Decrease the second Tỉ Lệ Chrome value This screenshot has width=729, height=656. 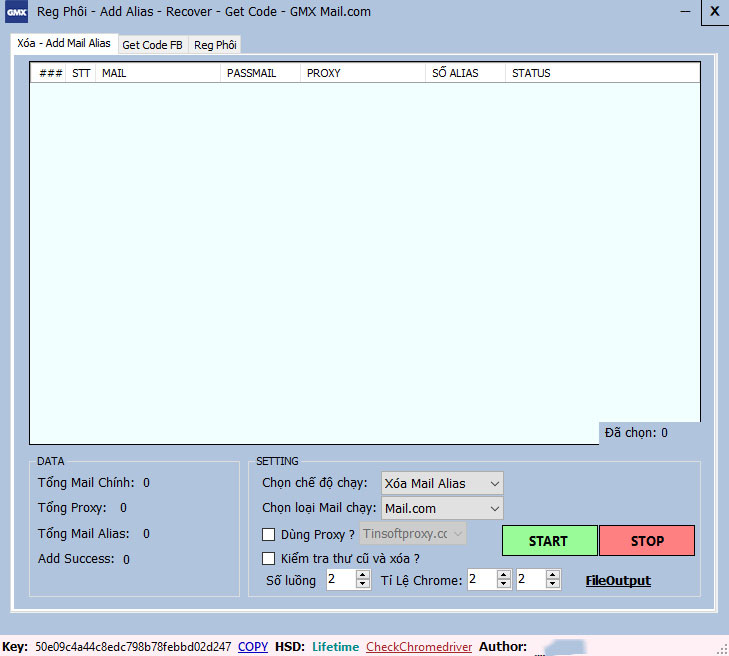552,584
